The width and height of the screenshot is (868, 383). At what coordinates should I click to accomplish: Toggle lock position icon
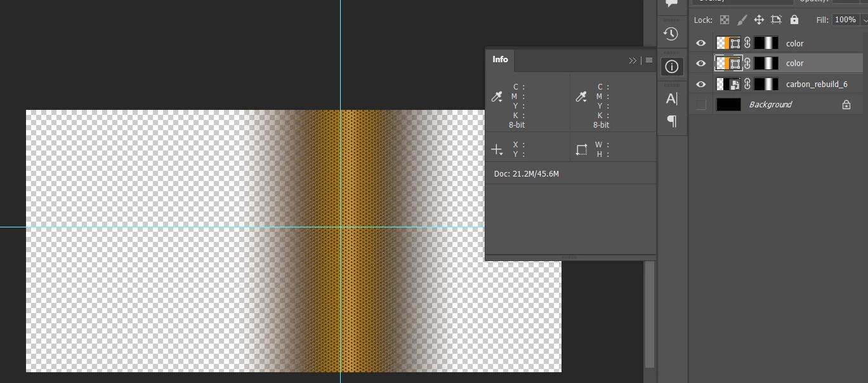click(x=759, y=20)
